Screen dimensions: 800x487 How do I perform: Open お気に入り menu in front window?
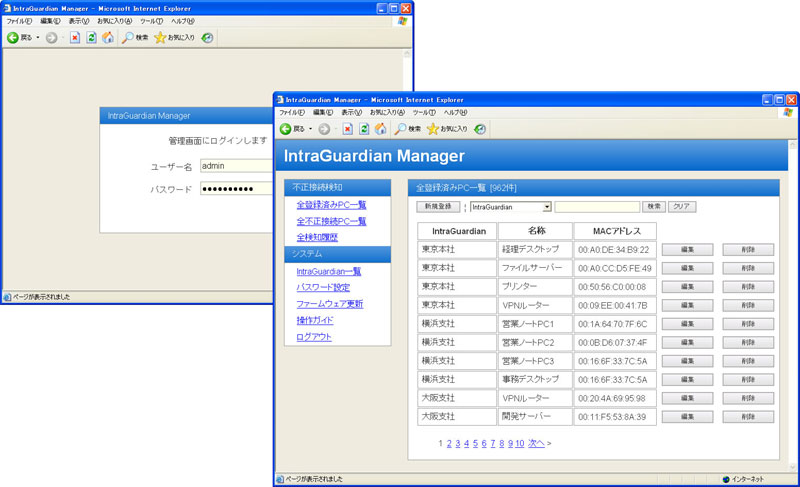pyautogui.click(x=387, y=113)
